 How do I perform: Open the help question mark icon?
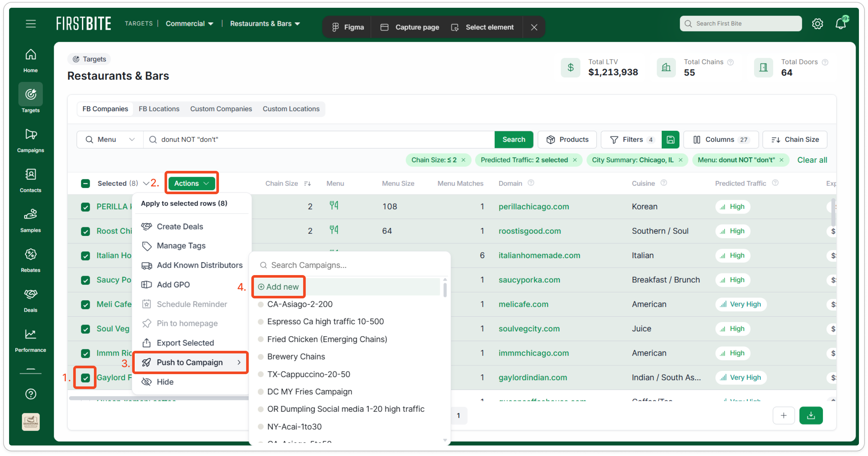(31, 394)
